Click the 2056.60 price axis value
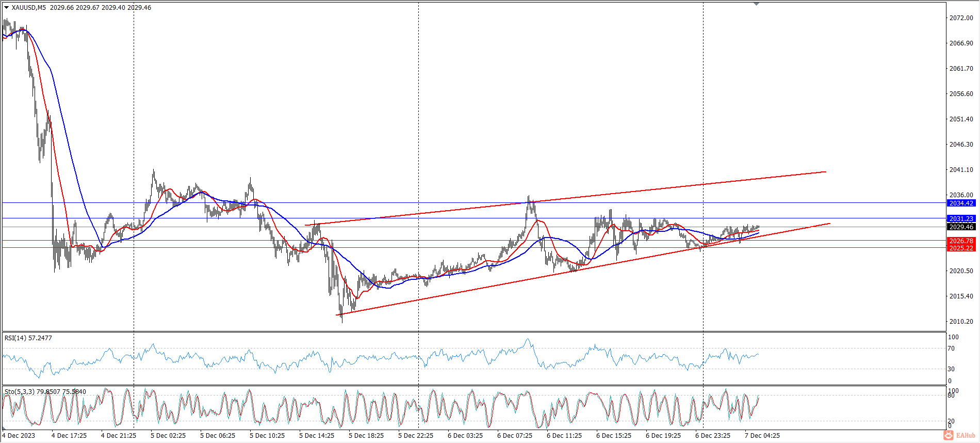980x443 pixels. pyautogui.click(x=961, y=94)
